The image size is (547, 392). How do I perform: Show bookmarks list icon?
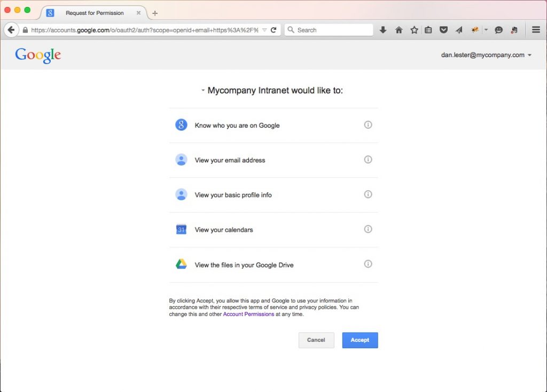(428, 30)
